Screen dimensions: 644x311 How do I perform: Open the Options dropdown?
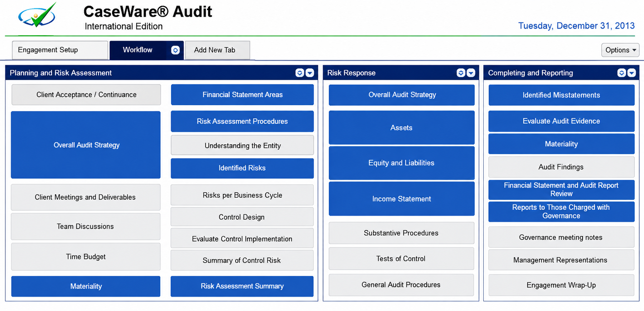(x=620, y=50)
